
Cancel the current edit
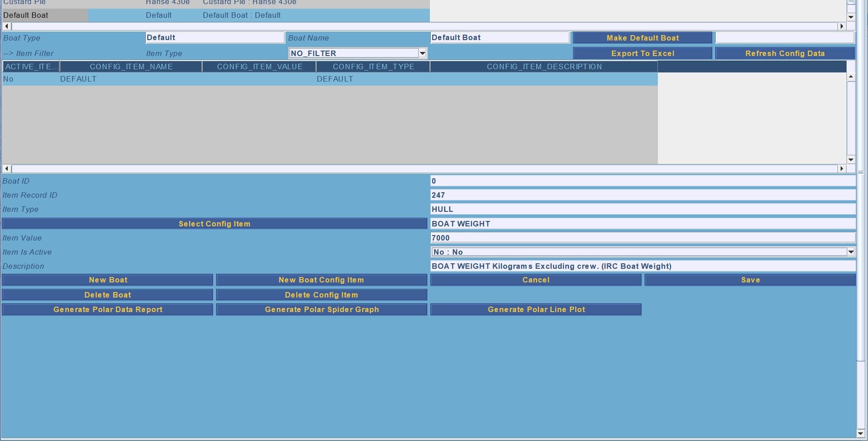pos(536,280)
